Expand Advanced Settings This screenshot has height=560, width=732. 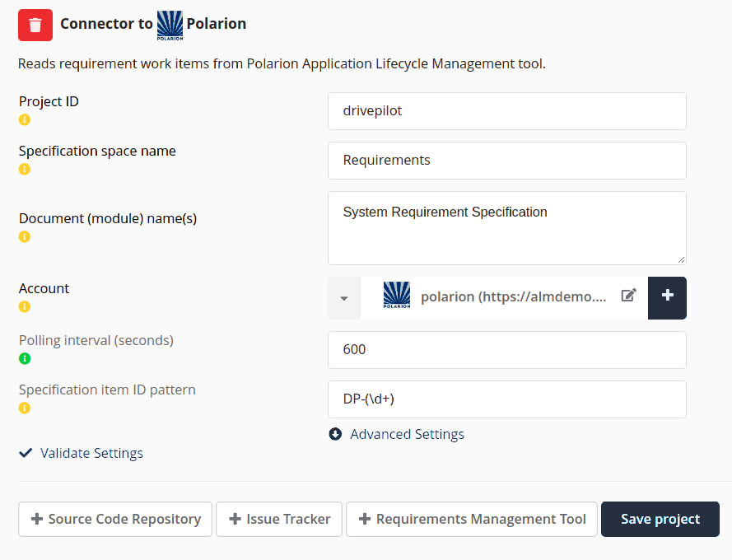click(x=407, y=434)
